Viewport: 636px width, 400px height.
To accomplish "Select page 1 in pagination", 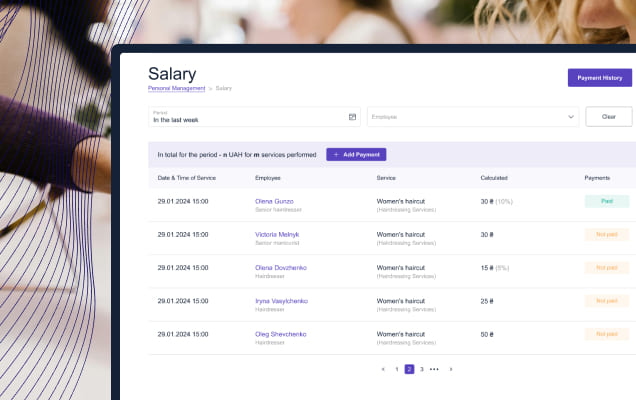I will coord(397,369).
